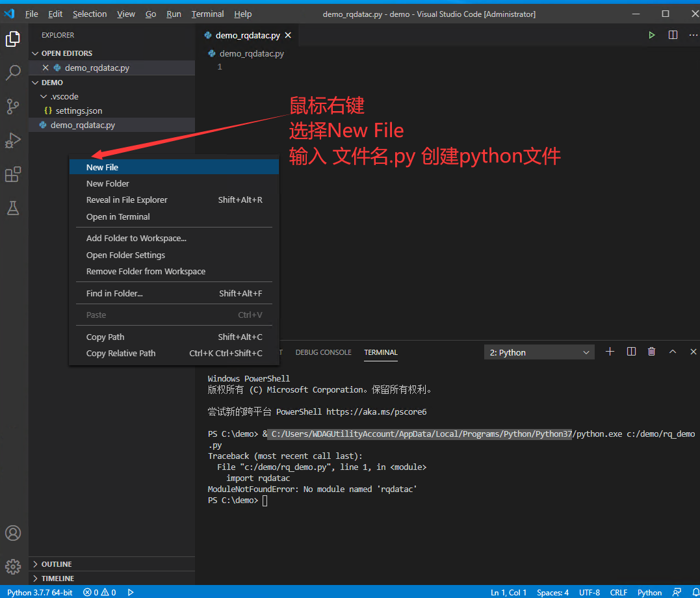This screenshot has height=598, width=700.
Task: Click errors and warnings status indicator
Action: coord(99,592)
